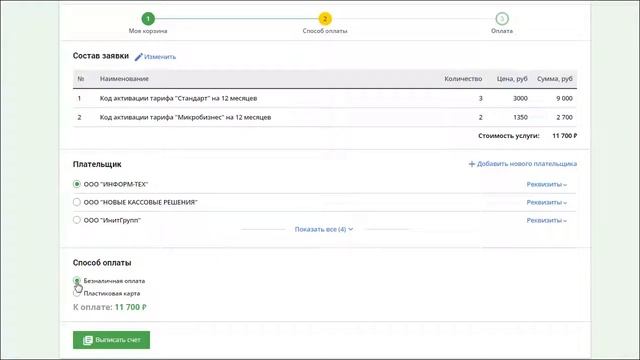Click the 'Оплата' step label
The height and width of the screenshot is (360, 640).
coord(502,31)
